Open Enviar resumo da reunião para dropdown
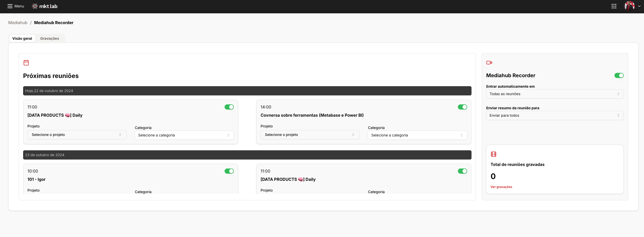This screenshot has width=644, height=237. [555, 115]
